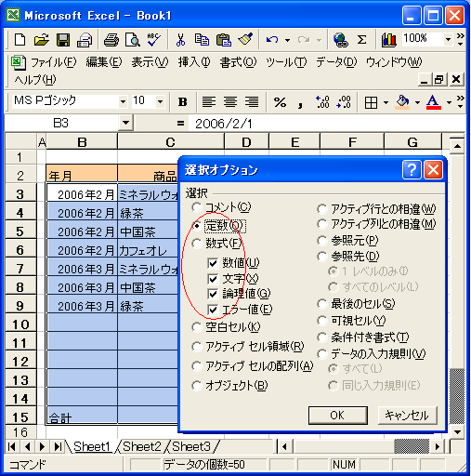
Task: Open the zoom percentage dropdown
Action: click(x=448, y=39)
